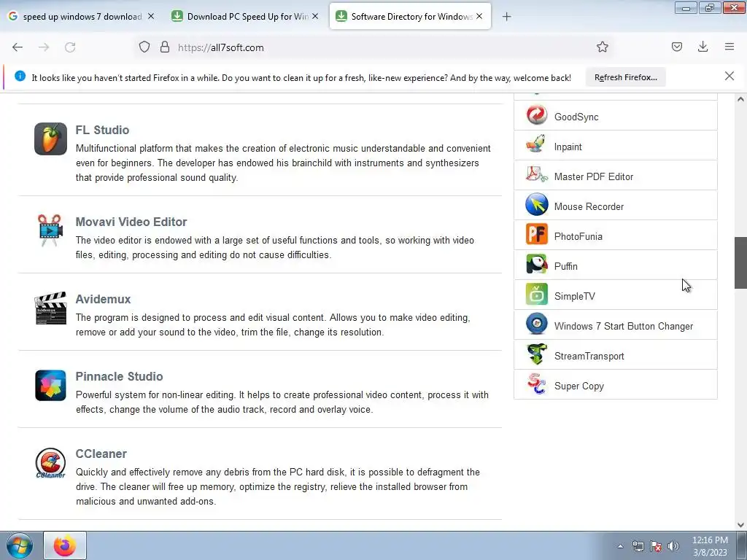Close the Software Directory tab
The width and height of the screenshot is (747, 560).
pos(479,16)
